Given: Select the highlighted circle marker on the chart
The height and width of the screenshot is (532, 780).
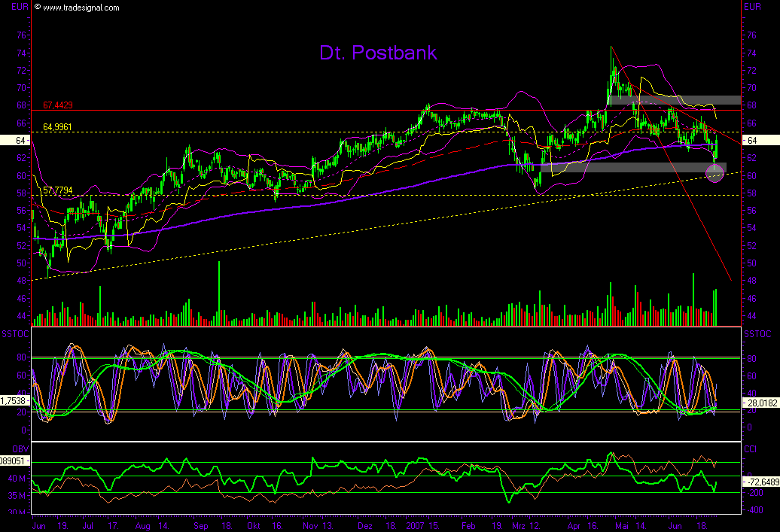Looking at the screenshot, I should pos(714,174).
